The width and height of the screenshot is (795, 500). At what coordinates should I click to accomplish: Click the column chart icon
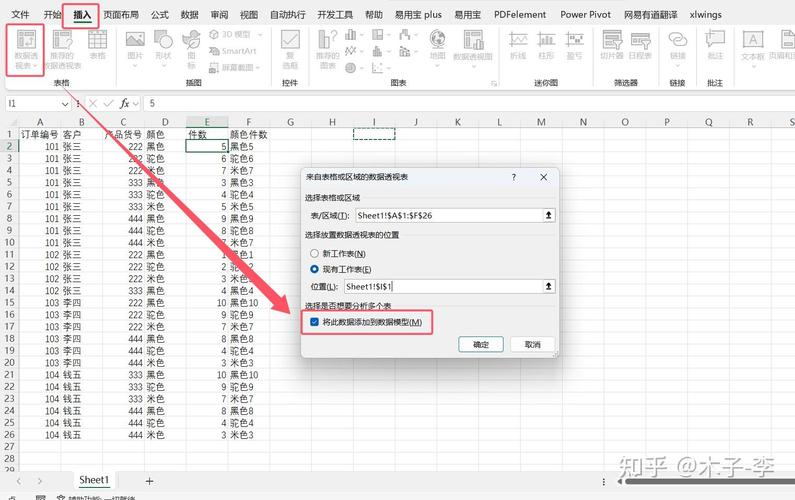tap(350, 34)
